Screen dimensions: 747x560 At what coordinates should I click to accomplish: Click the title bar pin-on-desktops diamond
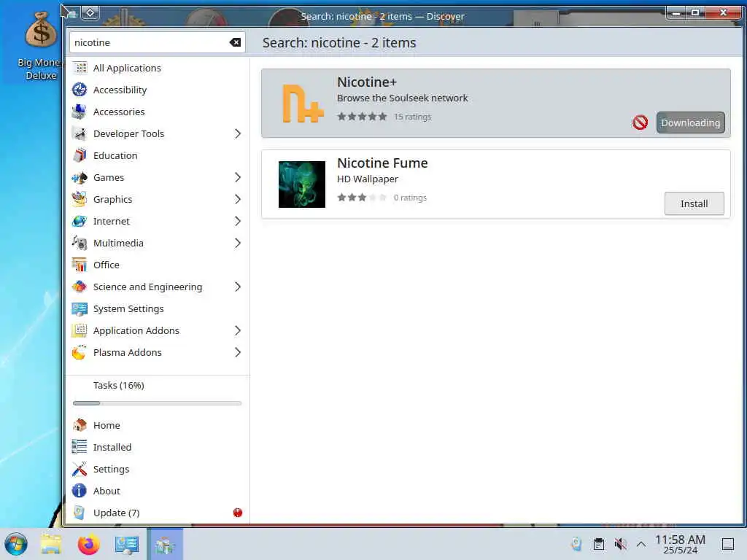click(90, 12)
